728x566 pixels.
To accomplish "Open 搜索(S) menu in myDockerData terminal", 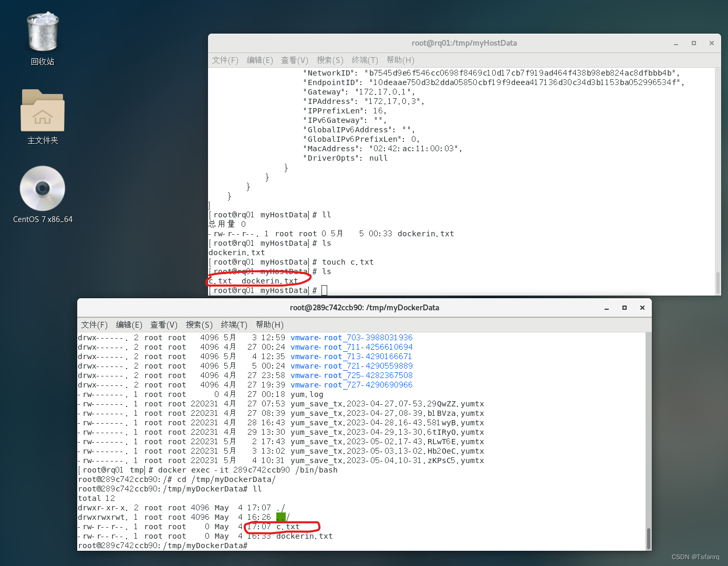I will (x=199, y=325).
